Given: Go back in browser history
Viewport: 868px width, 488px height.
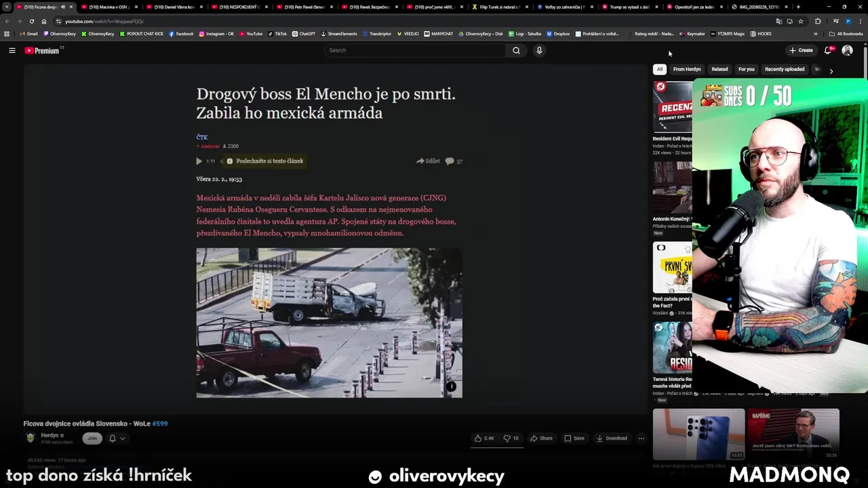Looking at the screenshot, I should pos(7,21).
